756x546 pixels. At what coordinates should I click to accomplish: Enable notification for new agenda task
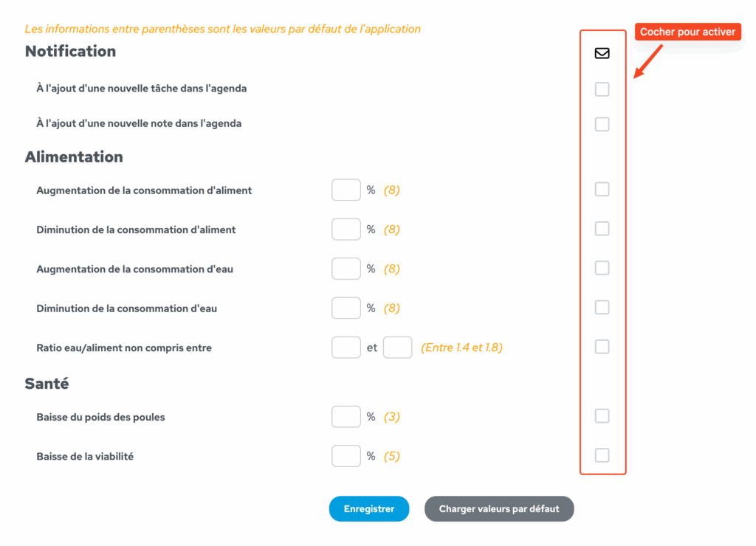pyautogui.click(x=602, y=89)
